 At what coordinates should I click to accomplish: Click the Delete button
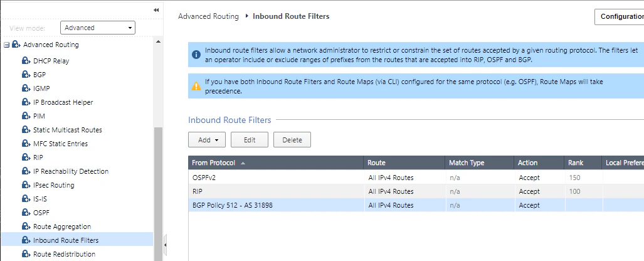click(292, 140)
